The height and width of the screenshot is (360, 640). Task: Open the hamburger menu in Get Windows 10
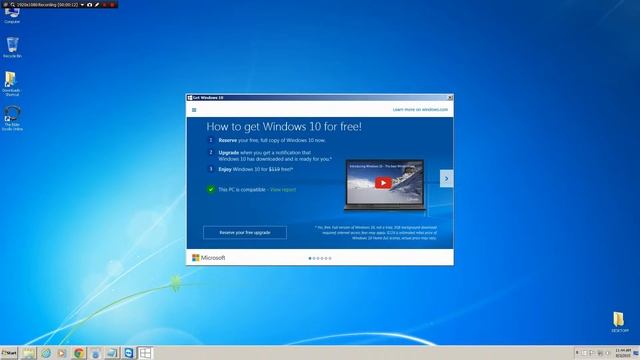tap(194, 110)
